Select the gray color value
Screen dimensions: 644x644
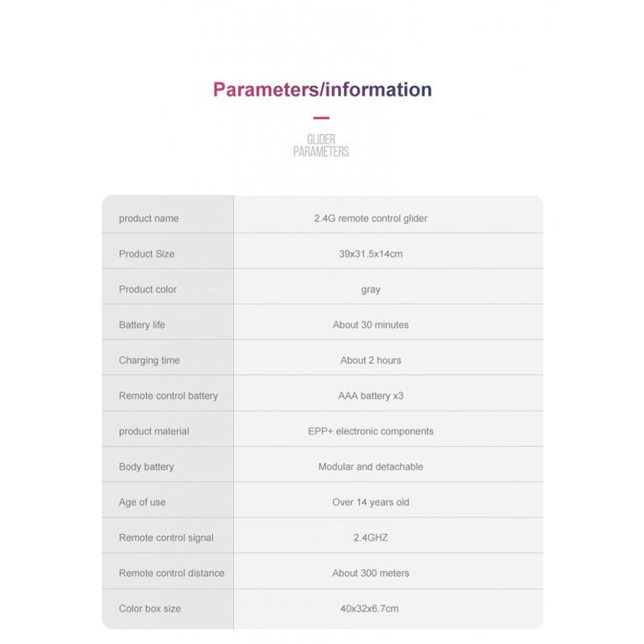(x=371, y=290)
